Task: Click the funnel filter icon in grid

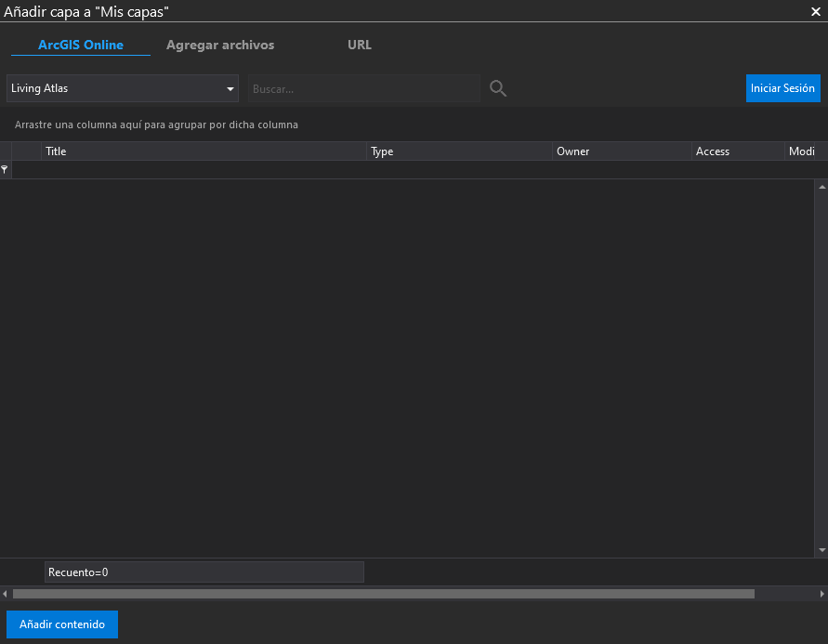Action: pyautogui.click(x=5, y=170)
